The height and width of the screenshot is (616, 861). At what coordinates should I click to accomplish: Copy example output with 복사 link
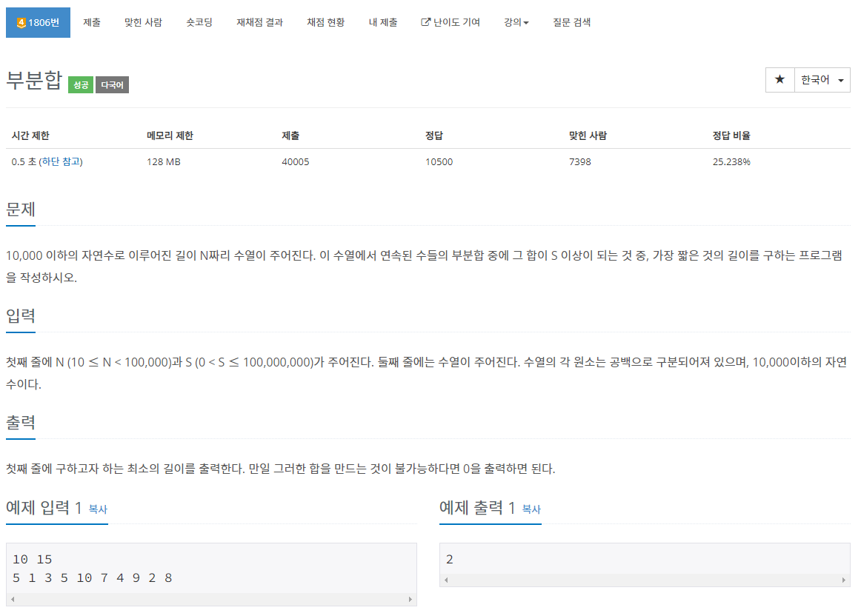point(531,509)
